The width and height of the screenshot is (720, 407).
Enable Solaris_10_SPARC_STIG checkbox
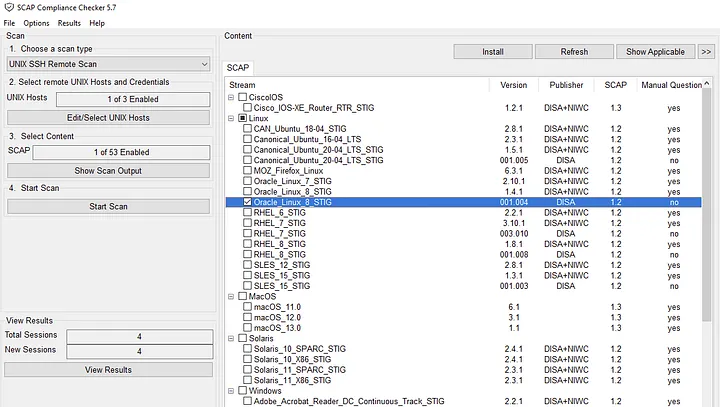(248, 349)
